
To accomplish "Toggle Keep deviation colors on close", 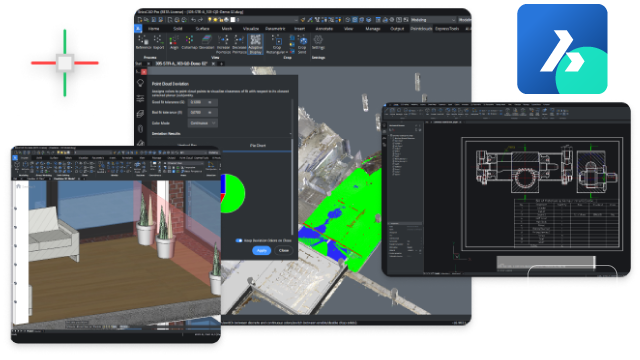I will coord(239,240).
